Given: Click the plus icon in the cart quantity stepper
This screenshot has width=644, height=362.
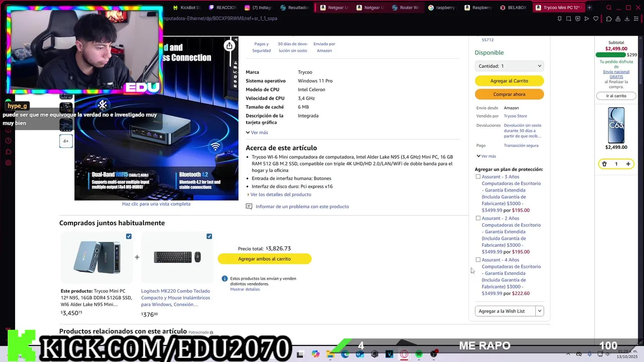Looking at the screenshot, I should point(628,164).
